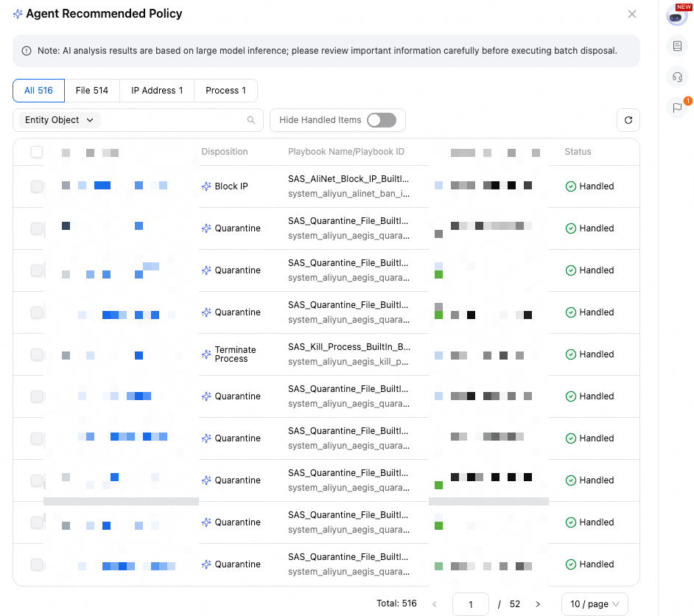
Task: Open the flag notifications icon
Action: click(677, 108)
